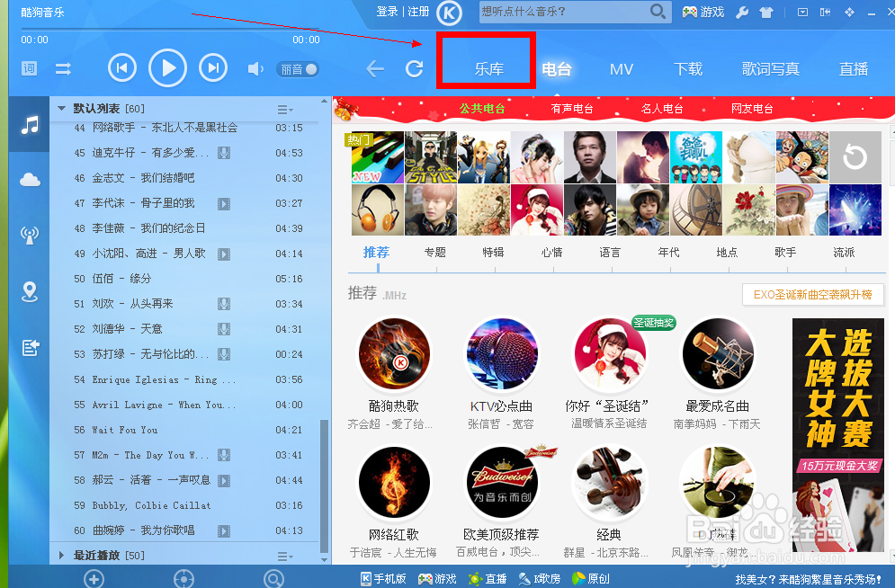Click the 酷狗热歌 playlist thumbnail
This screenshot has width=895, height=588.
(x=394, y=353)
